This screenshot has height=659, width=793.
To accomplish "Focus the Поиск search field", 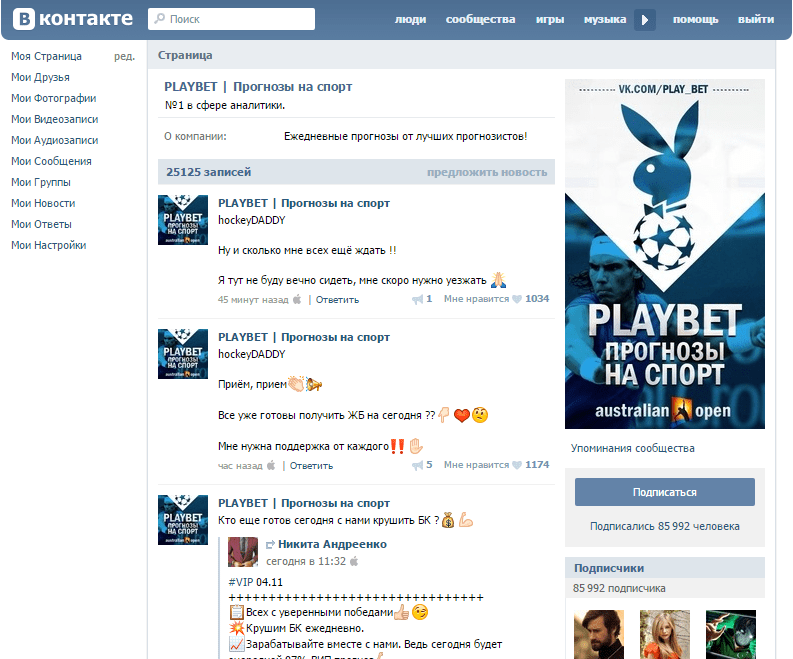I will [x=231, y=19].
